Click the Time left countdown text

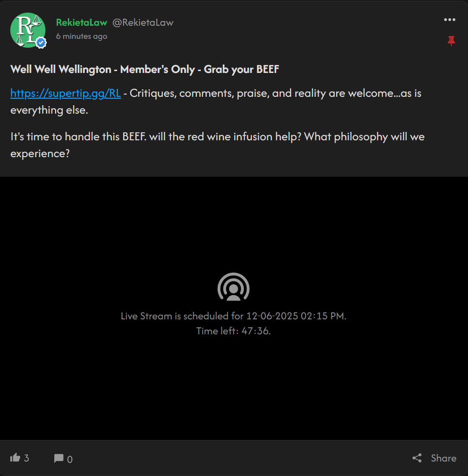(234, 331)
